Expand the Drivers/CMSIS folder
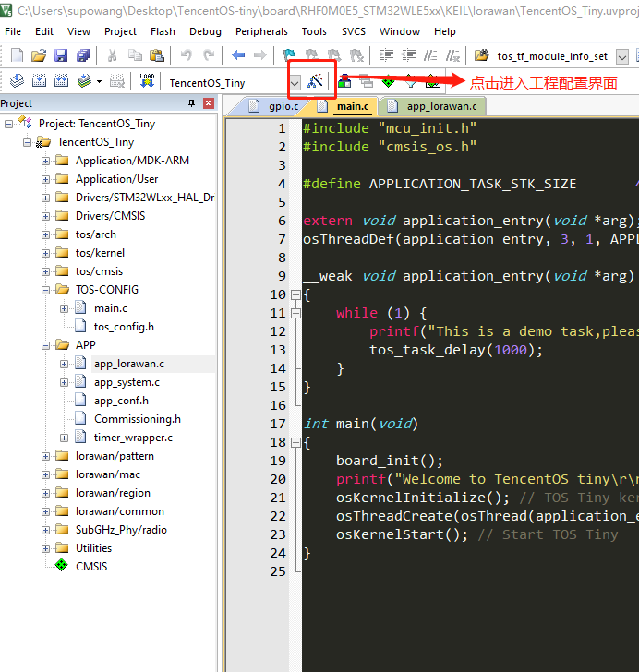This screenshot has width=639, height=672. (45, 216)
